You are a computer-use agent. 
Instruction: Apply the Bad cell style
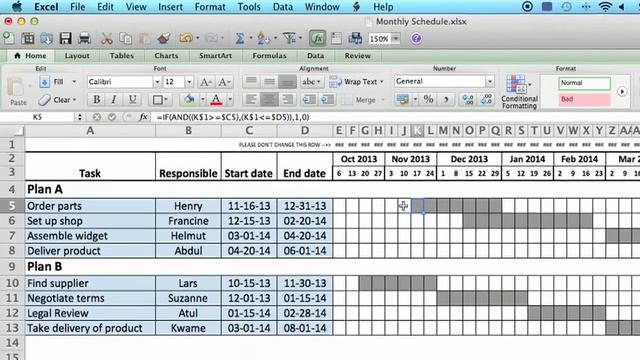pos(584,99)
